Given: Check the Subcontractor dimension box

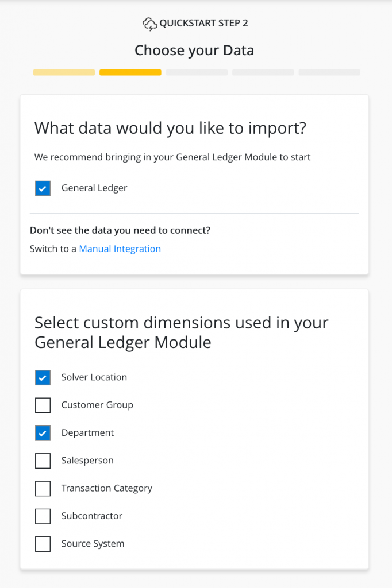Looking at the screenshot, I should point(43,516).
